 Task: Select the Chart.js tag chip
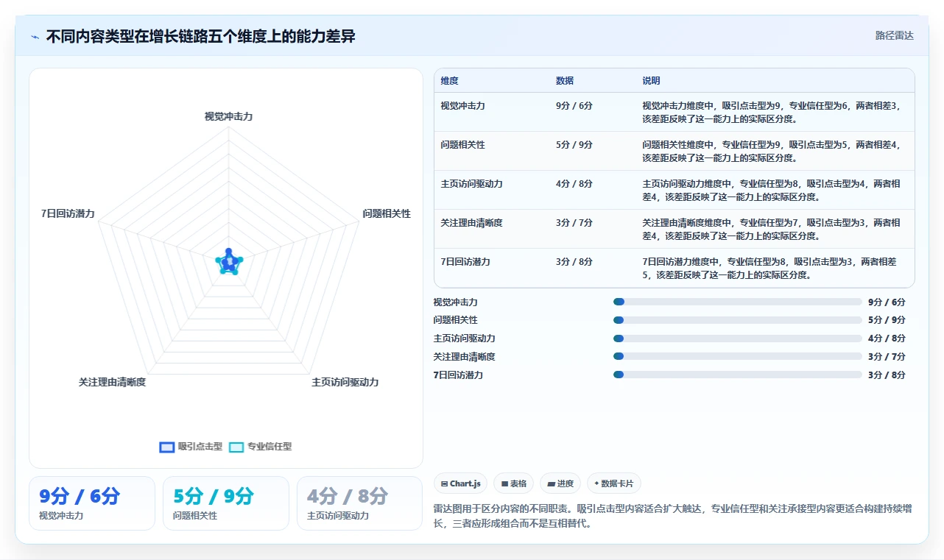[x=460, y=483]
